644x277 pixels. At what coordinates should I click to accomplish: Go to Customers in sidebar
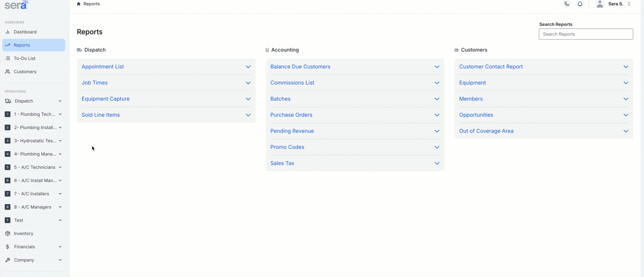25,72
